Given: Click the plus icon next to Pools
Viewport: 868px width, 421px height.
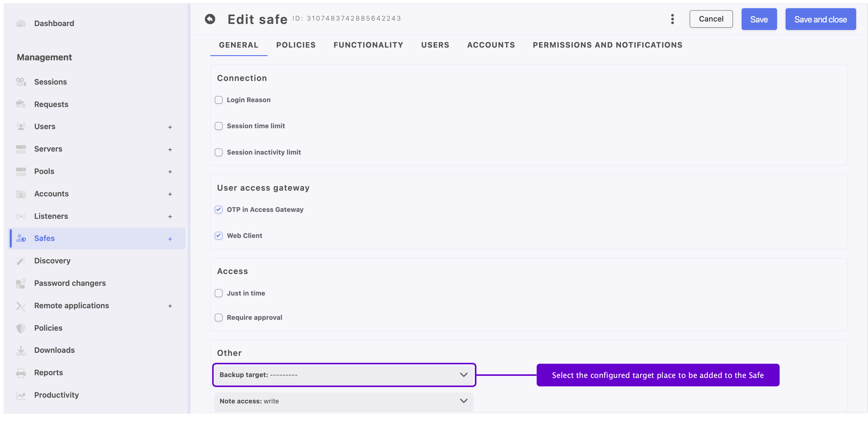Looking at the screenshot, I should tap(170, 172).
